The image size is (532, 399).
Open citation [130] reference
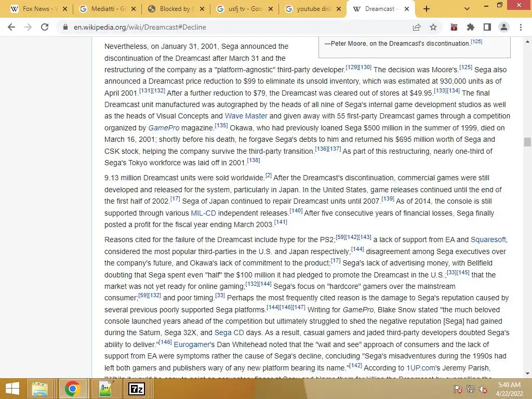[x=365, y=67]
